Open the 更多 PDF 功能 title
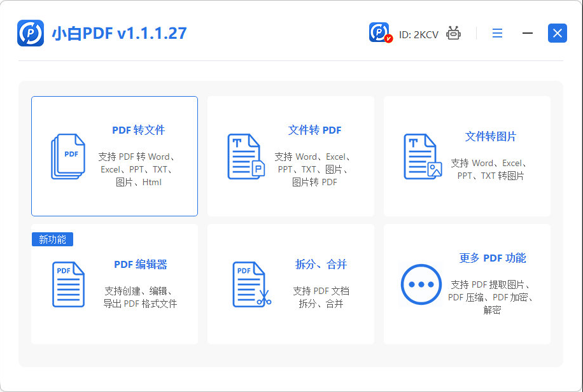Screen dimensions: 583x392 [x=493, y=258]
